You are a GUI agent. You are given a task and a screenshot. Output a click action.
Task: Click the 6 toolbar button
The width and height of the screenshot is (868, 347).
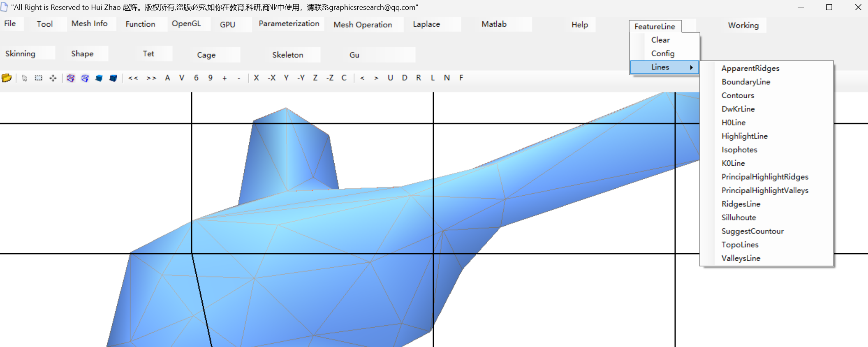tap(196, 78)
